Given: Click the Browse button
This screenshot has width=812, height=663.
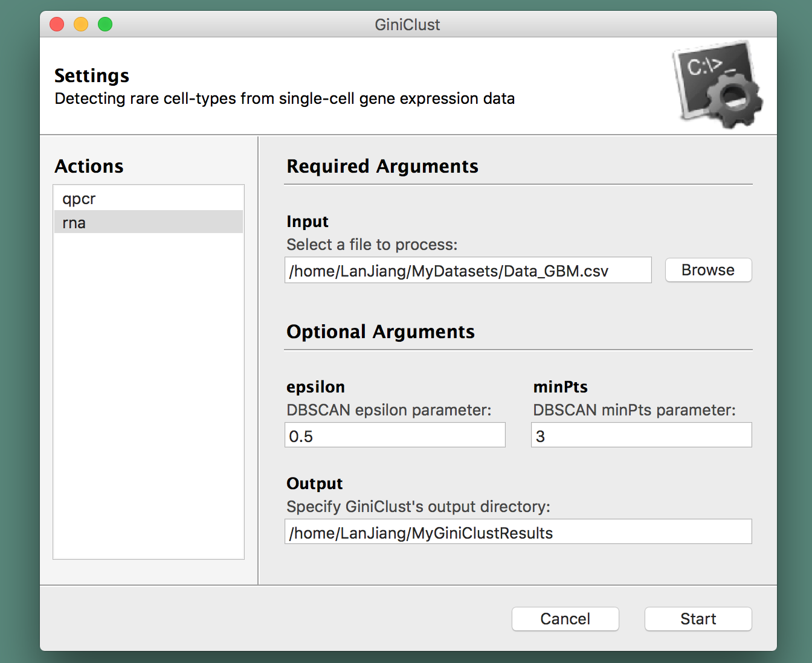Looking at the screenshot, I should pos(708,270).
